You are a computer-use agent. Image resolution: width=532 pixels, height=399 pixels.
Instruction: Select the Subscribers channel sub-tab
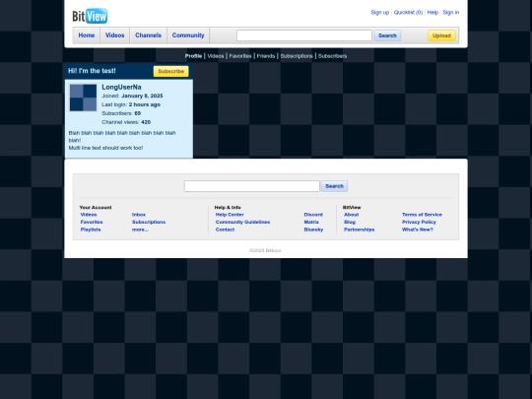point(333,56)
